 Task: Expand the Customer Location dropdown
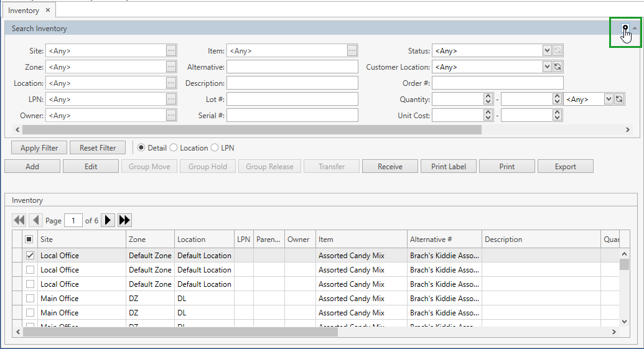(546, 67)
